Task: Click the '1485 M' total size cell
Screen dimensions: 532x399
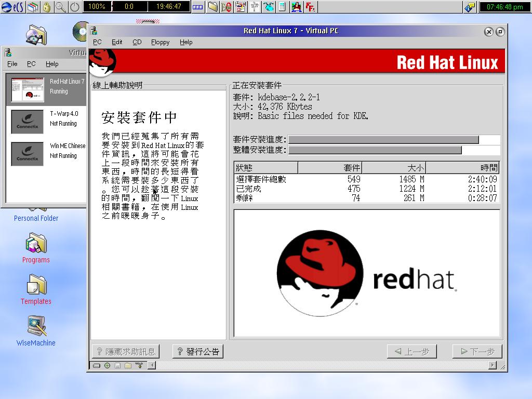Action: click(411, 179)
